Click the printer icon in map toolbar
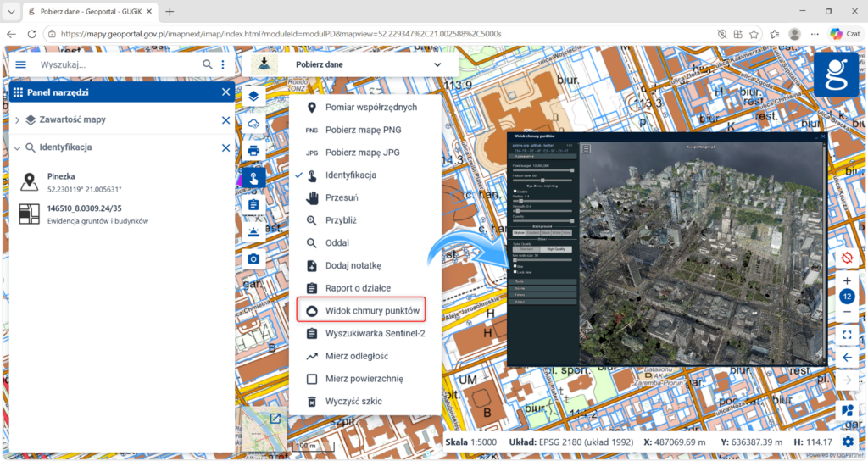The width and height of the screenshot is (868, 461). [253, 150]
